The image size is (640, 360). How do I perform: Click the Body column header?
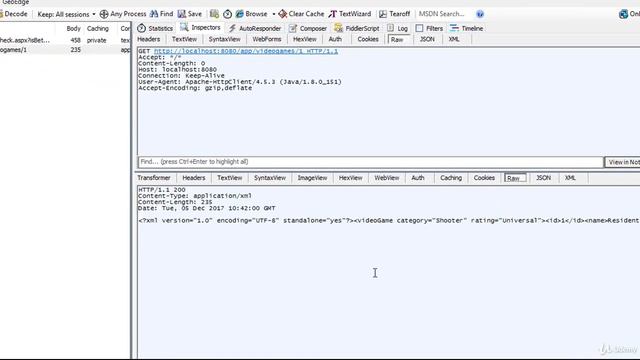pyautogui.click(x=73, y=29)
